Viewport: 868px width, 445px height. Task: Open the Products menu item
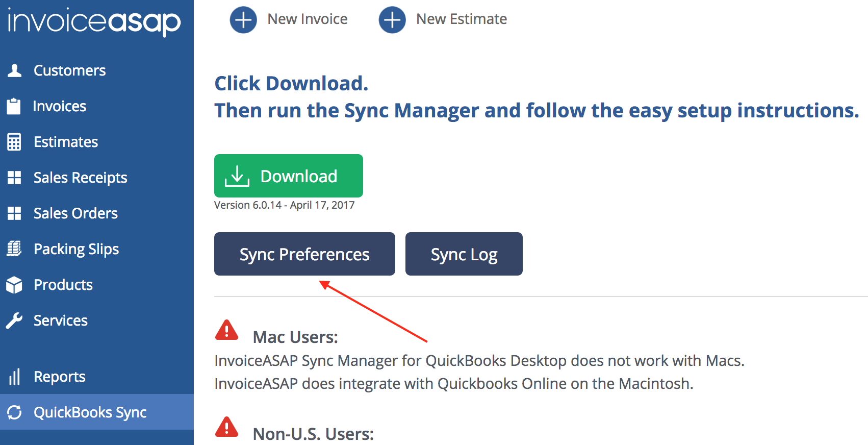point(63,285)
